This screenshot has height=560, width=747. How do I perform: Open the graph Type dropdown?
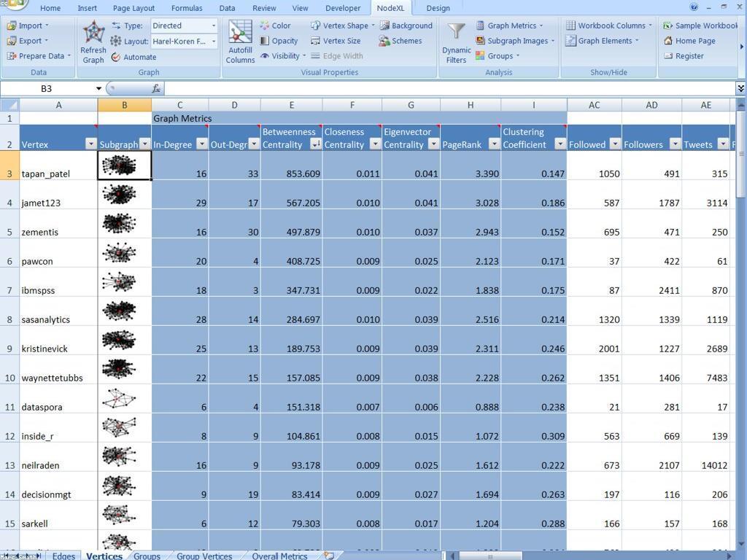point(214,26)
